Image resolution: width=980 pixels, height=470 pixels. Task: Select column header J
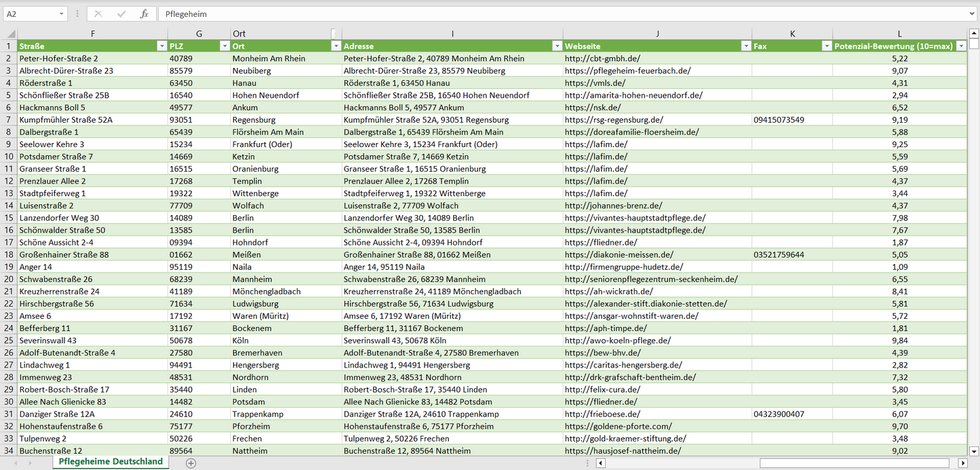(x=656, y=33)
